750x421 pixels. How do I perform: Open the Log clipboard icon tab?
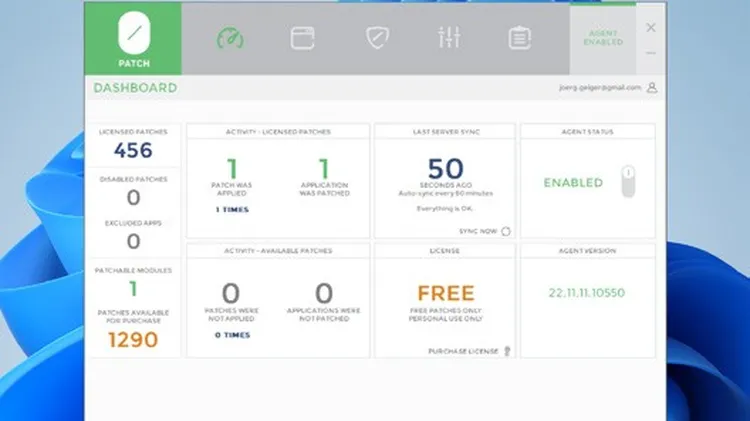pos(519,38)
